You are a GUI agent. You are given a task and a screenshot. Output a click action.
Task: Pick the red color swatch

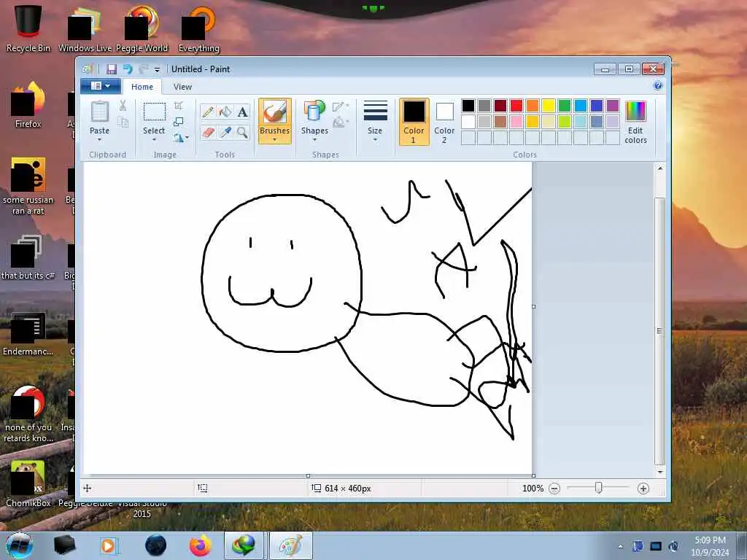(516, 106)
